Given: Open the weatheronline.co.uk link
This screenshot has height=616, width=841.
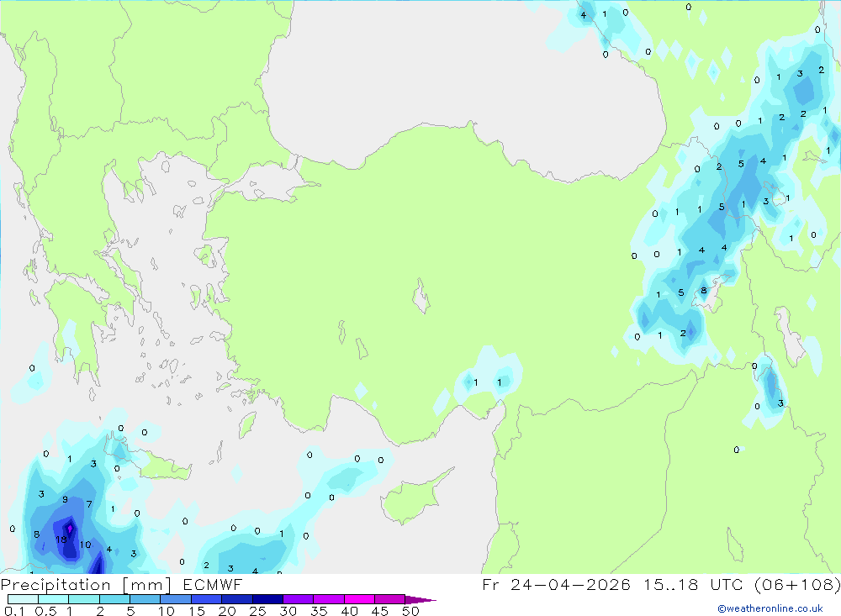Looking at the screenshot, I should pos(770,608).
